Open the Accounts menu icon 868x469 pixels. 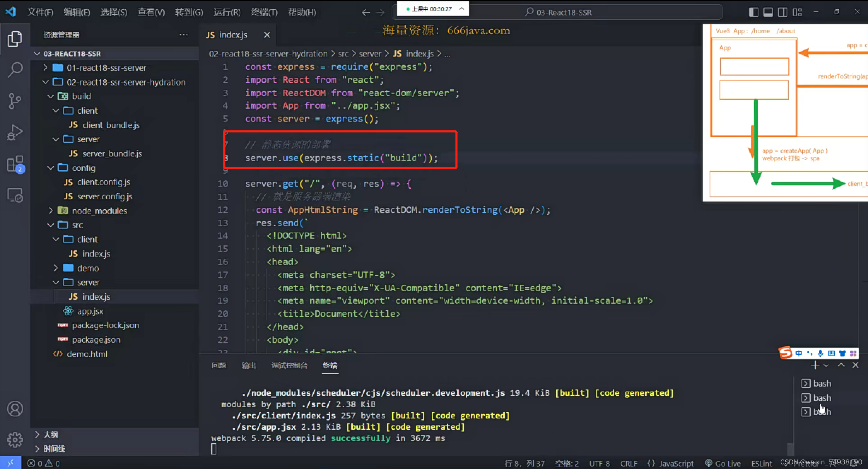click(x=15, y=409)
